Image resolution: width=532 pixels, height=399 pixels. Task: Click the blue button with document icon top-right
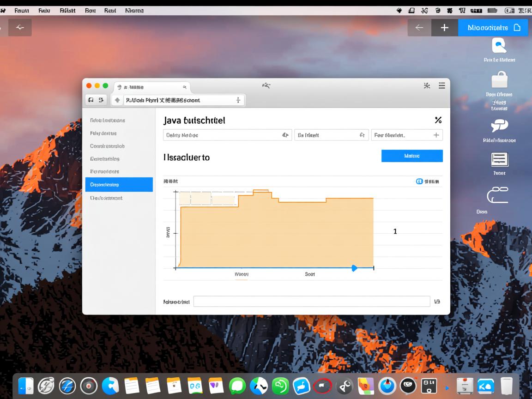pyautogui.click(x=493, y=28)
